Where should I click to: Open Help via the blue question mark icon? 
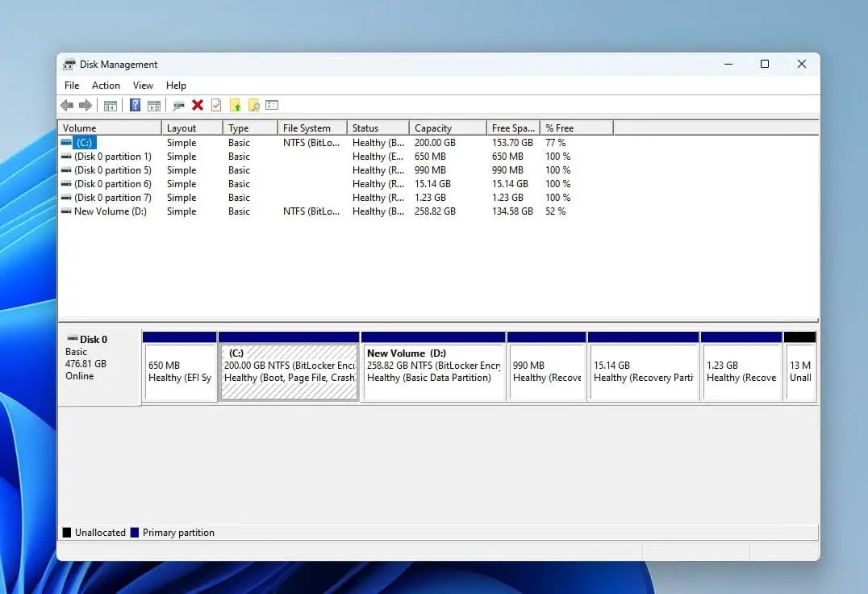(135, 105)
